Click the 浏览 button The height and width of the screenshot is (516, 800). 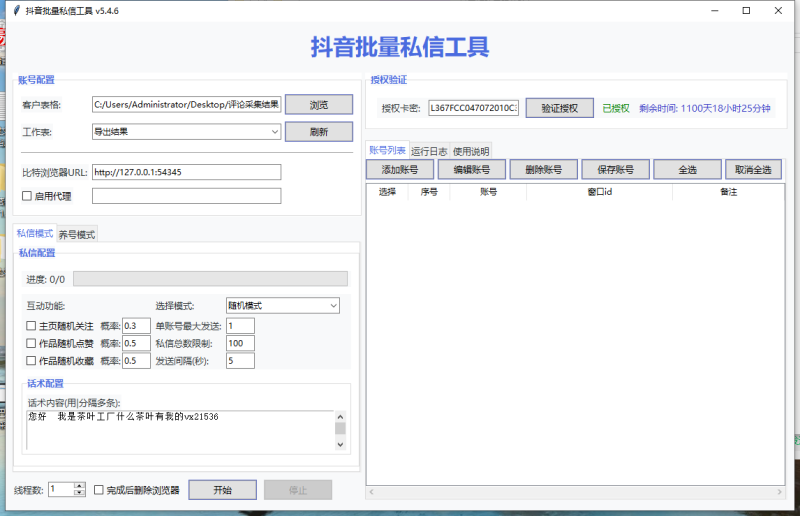(319, 105)
